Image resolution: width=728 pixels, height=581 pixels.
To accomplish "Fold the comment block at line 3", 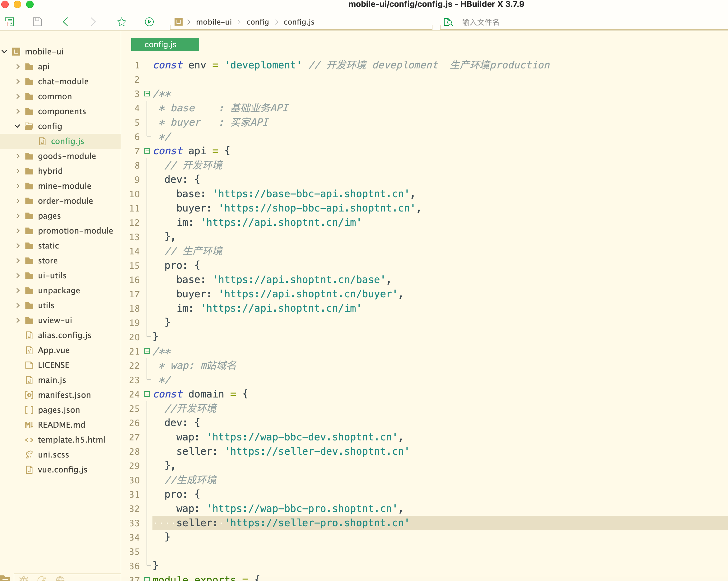I will 147,94.
